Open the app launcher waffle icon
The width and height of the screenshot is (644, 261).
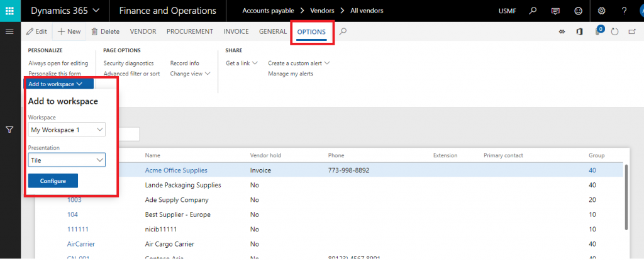click(10, 11)
